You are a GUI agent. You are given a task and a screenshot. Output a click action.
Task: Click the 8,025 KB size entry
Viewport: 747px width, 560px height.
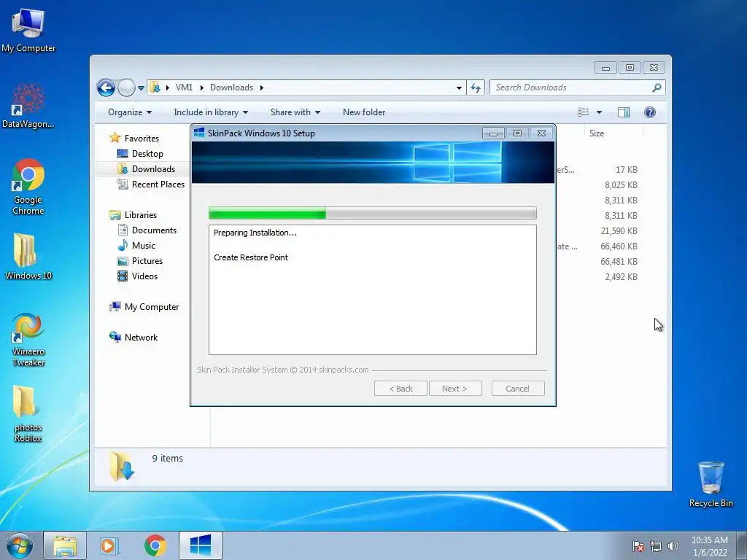tap(621, 184)
